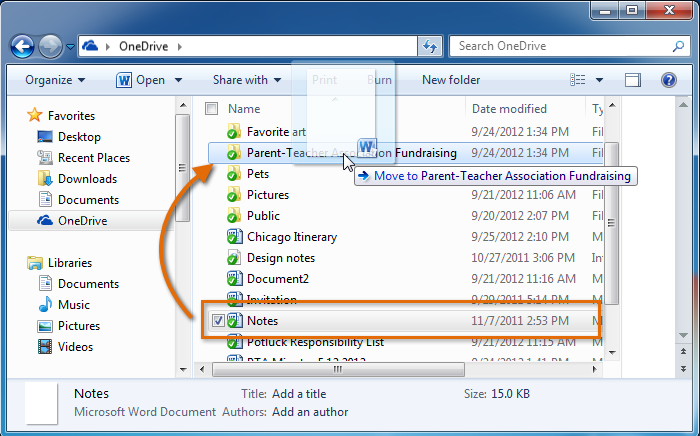The width and height of the screenshot is (700, 436).
Task: Click the address bar OneDrive path arrow
Action: click(179, 46)
